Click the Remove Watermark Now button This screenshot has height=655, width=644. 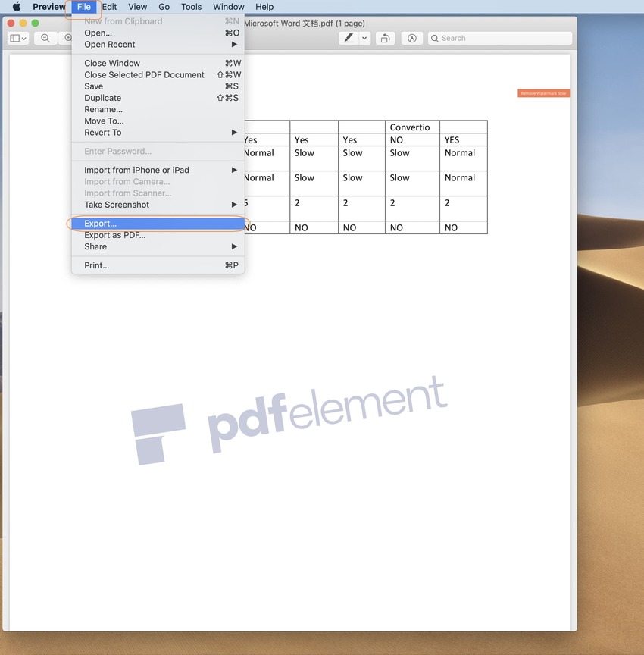[543, 93]
